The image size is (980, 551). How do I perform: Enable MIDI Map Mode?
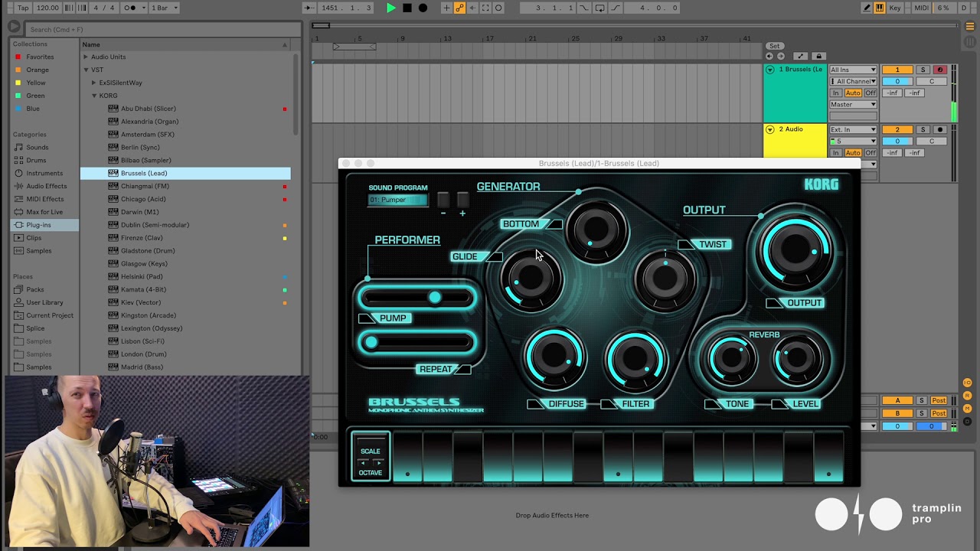[921, 8]
